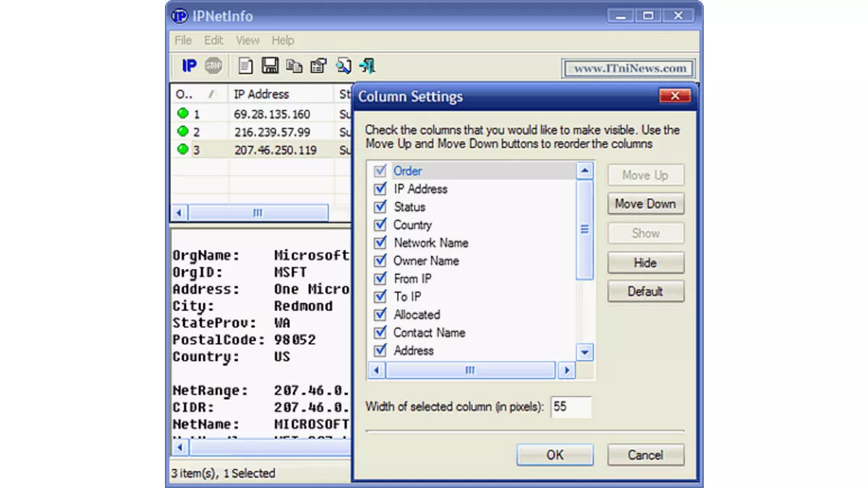Click the exit door toolbar icon

tap(367, 67)
